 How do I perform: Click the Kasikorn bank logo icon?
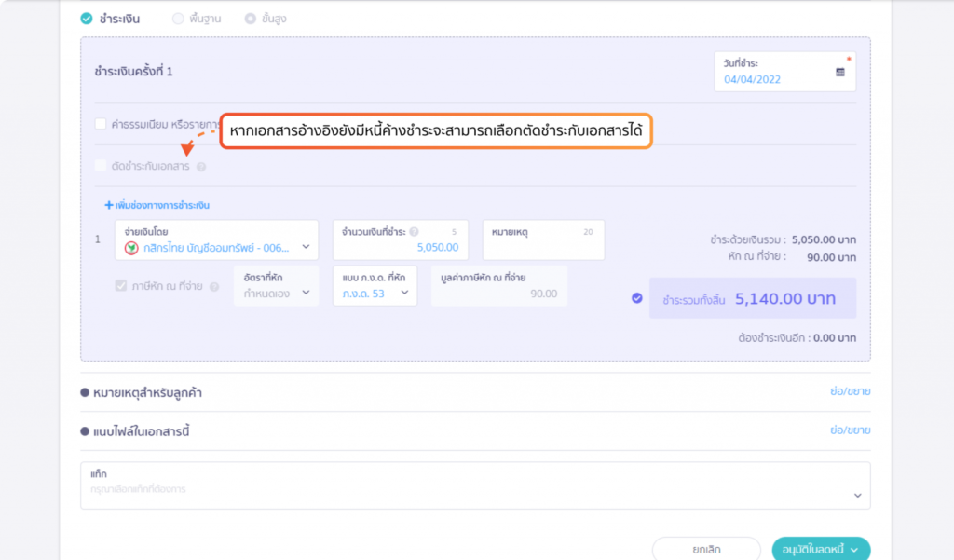pyautogui.click(x=131, y=248)
